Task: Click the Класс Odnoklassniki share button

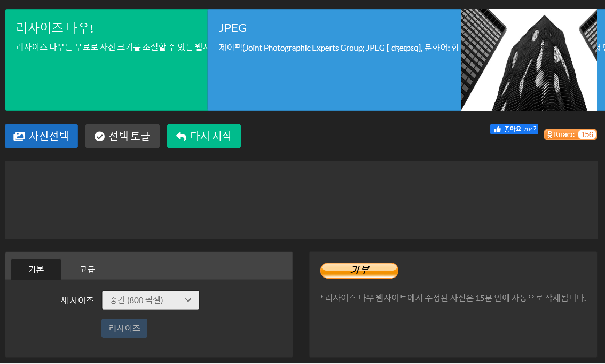Action: click(x=570, y=134)
